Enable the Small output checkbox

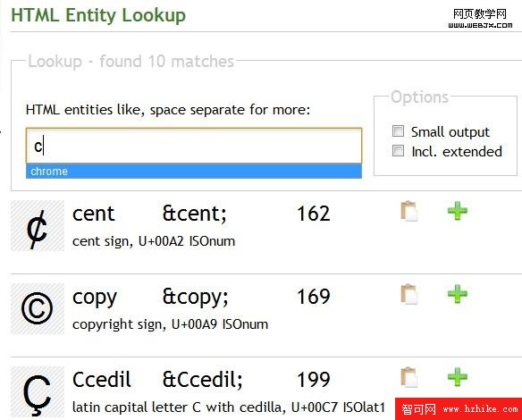coord(398,131)
